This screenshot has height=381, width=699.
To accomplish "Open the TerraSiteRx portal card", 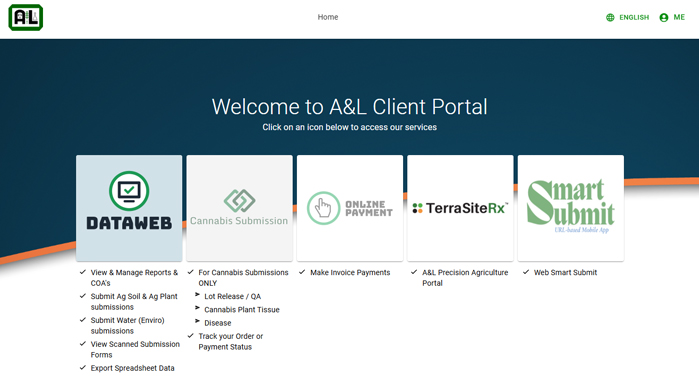I will 460,208.
